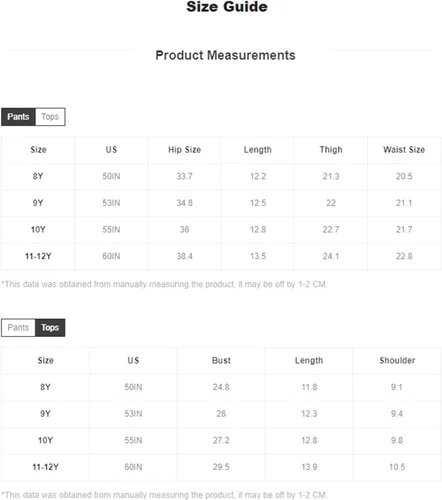The height and width of the screenshot is (500, 442).
Task: Click the Hip Size column header
Action: [184, 150]
